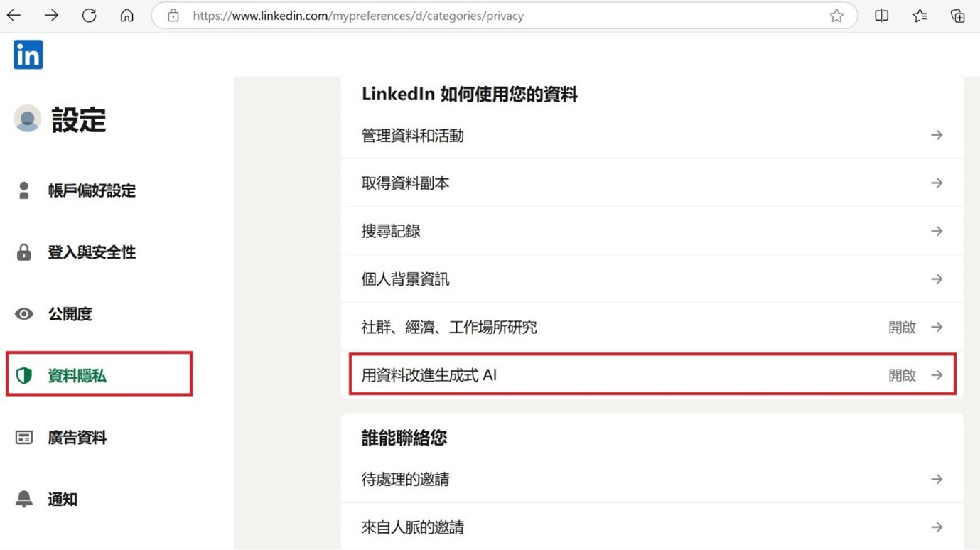Click the shield icon for 資料隱私
The width and height of the screenshot is (980, 550).
[23, 375]
